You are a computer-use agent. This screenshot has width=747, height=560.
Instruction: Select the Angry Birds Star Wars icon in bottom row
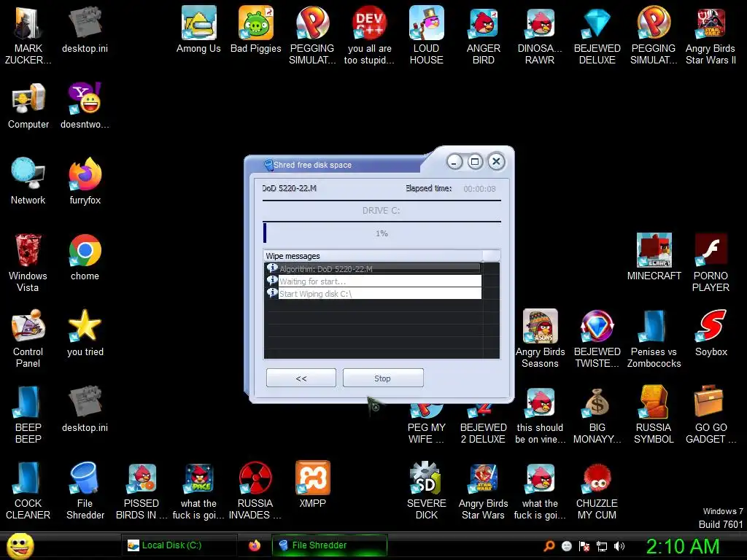pos(484,491)
